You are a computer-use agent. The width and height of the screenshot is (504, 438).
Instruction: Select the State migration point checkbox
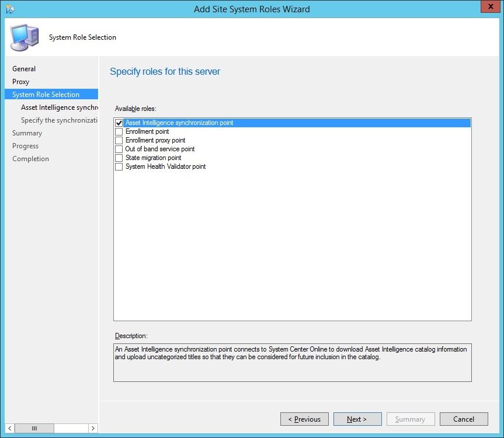coord(119,158)
